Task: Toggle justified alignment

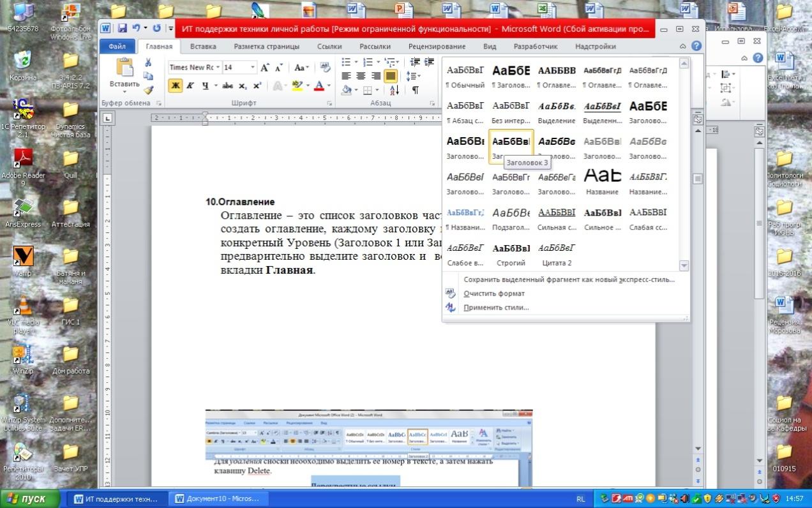Action: [x=391, y=76]
